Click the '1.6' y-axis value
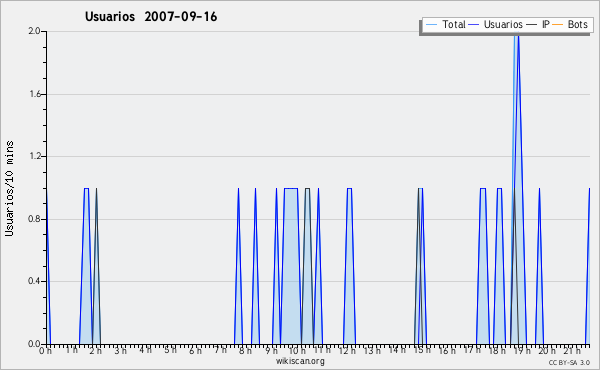The image size is (600, 370). point(34,94)
